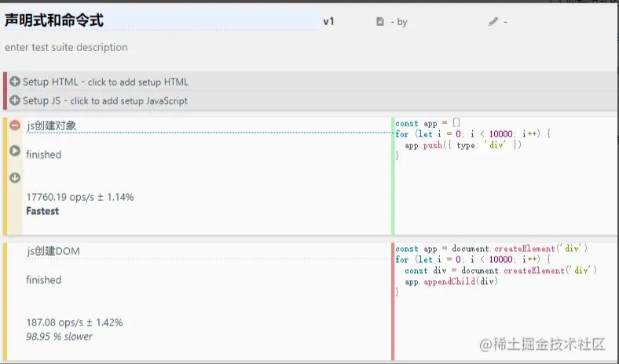Click the "98.95 % slower" label
Viewport: 619px width, 364px height.
pyautogui.click(x=59, y=337)
